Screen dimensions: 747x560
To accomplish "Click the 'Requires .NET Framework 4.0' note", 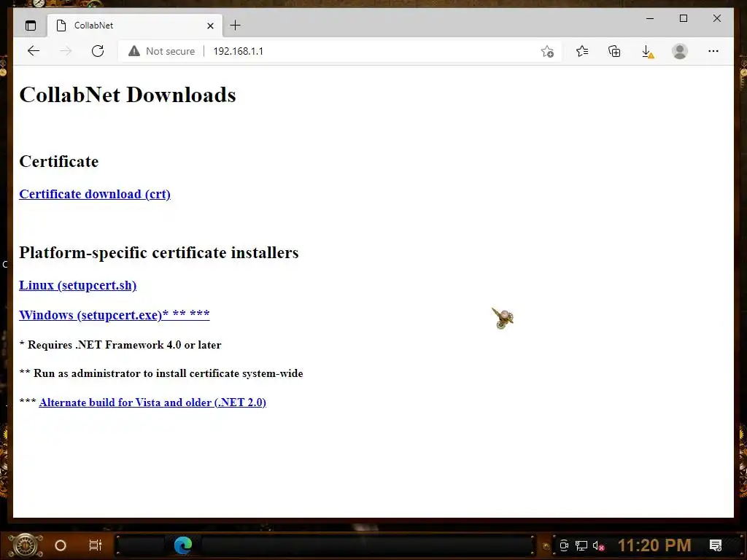I will (x=120, y=345).
